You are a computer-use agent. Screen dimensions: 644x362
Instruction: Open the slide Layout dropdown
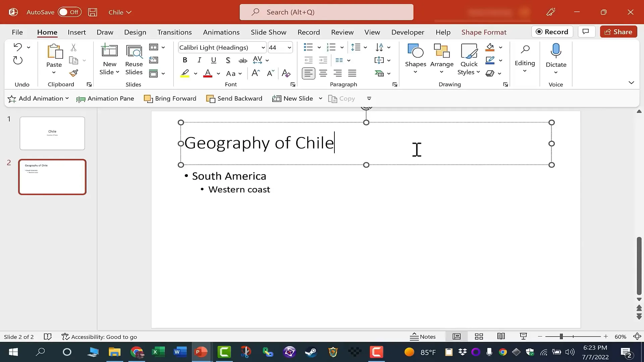pos(157,47)
